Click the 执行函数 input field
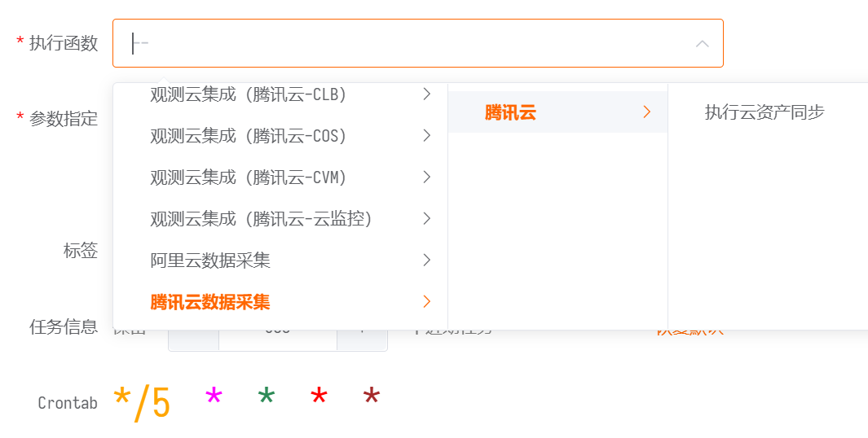This screenshot has height=438, width=868. point(408,43)
